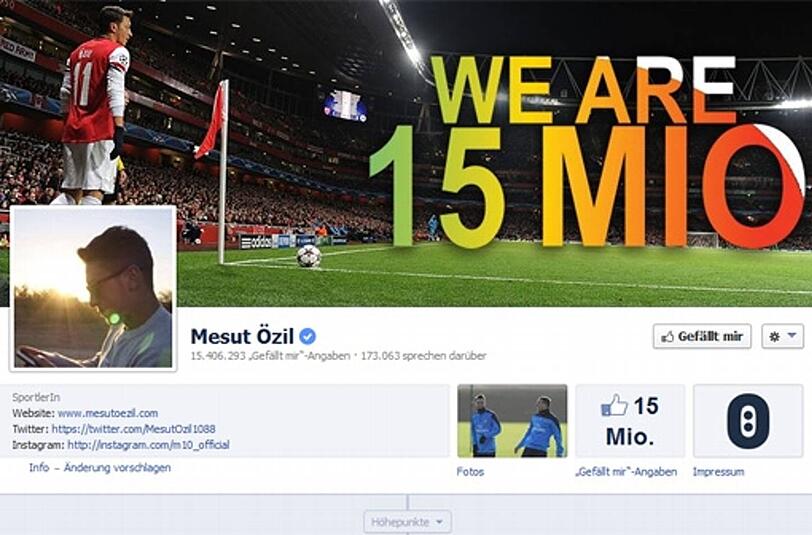This screenshot has width=812, height=535.
Task: Click the gear settings icon
Action: tap(774, 337)
